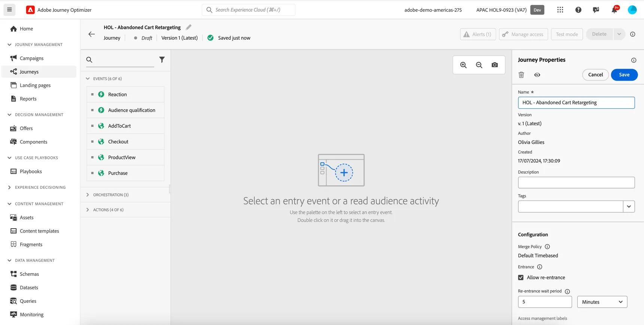The image size is (644, 325).
Task: Collapse the Content Management nav group
Action: [9, 204]
